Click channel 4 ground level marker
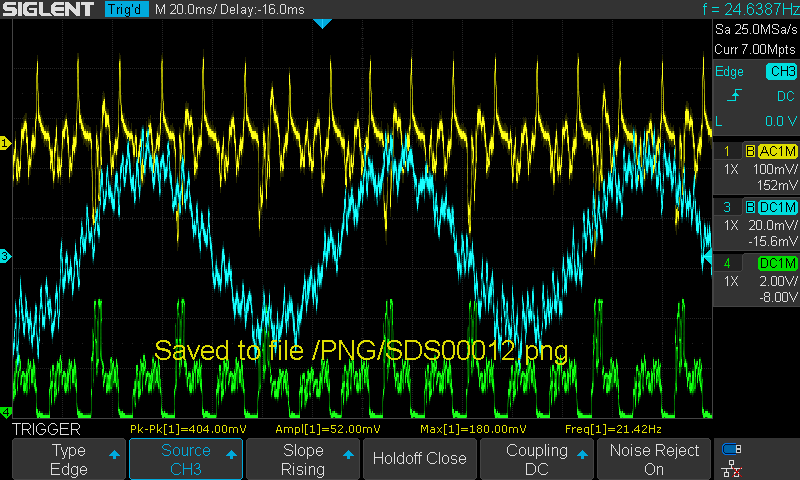Viewport: 800px width, 480px height. pyautogui.click(x=5, y=412)
